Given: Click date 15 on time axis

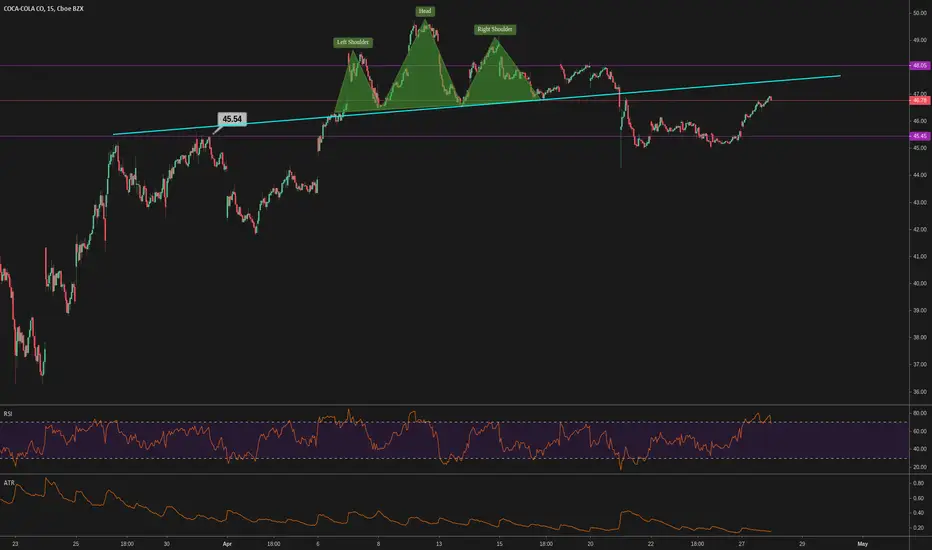Looking at the screenshot, I should coord(499,543).
